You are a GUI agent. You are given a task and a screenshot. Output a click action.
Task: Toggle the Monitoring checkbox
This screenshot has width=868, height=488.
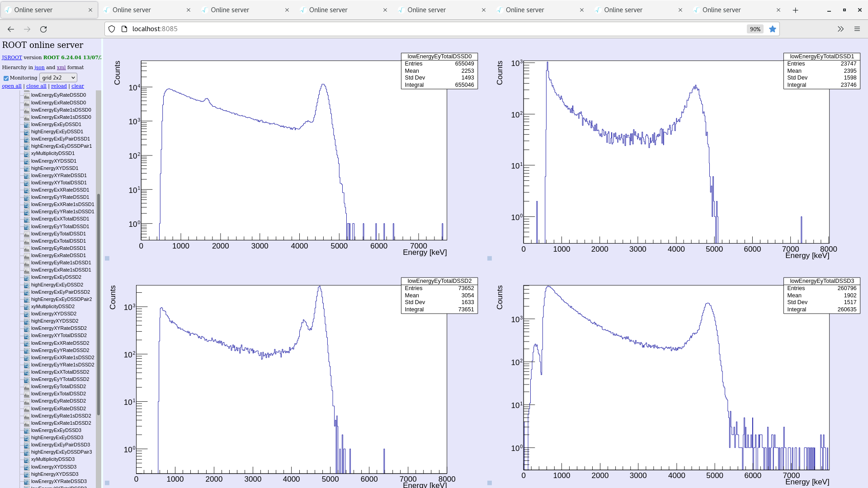pos(6,78)
